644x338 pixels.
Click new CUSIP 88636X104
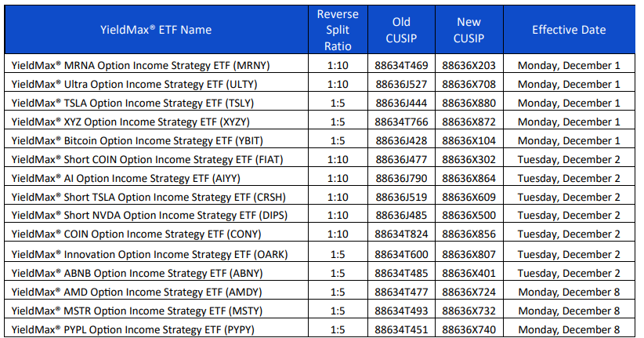[x=469, y=140]
